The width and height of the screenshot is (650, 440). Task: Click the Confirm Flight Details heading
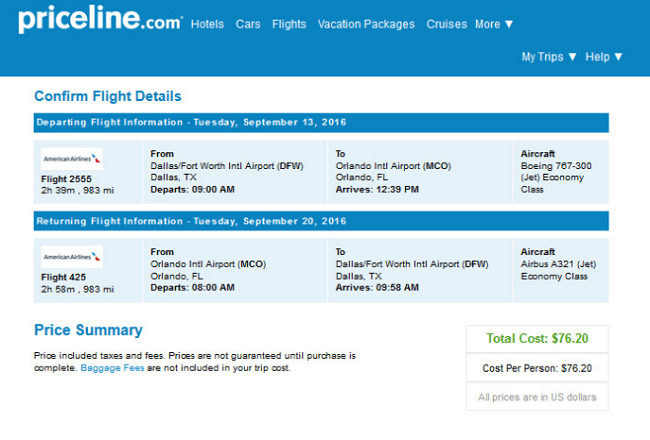[x=108, y=96]
